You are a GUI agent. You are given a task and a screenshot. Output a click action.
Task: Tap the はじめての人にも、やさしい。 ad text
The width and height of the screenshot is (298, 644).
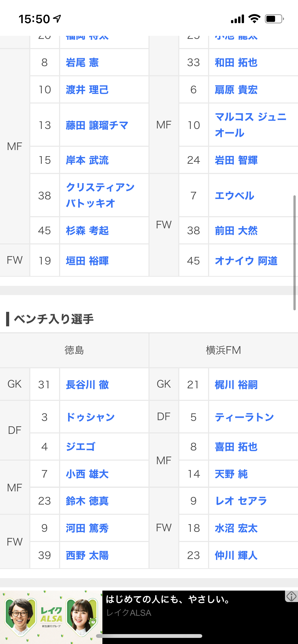tap(168, 599)
